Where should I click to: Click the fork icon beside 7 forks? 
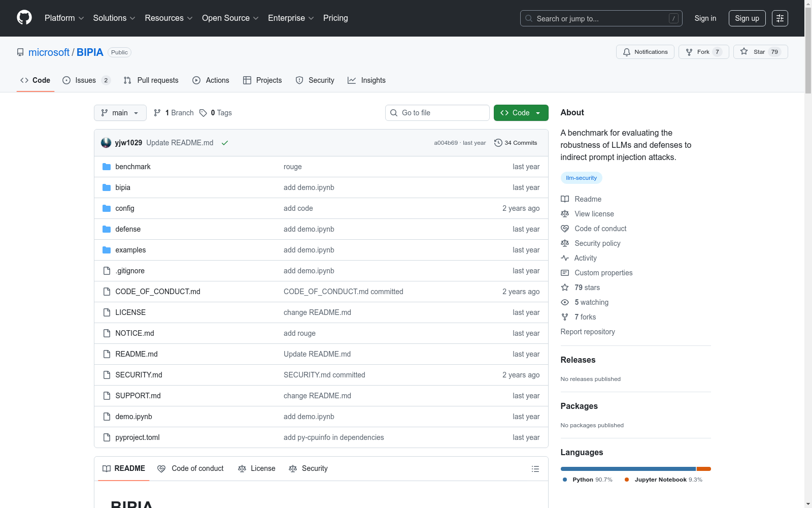565,317
